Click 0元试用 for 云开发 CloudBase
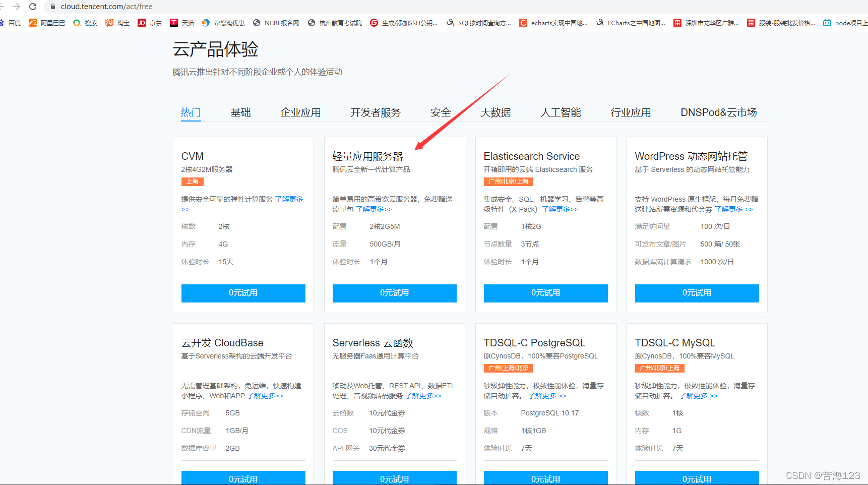This screenshot has width=868, height=485. [243, 478]
